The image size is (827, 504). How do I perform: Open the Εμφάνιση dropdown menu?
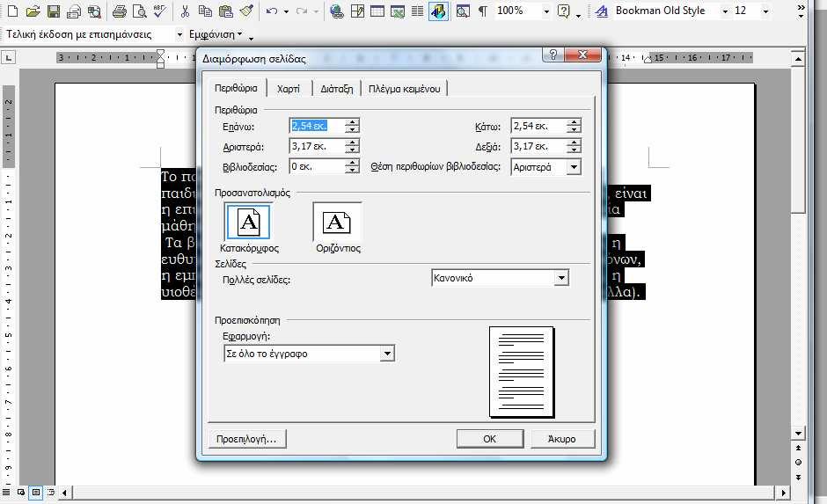click(216, 34)
